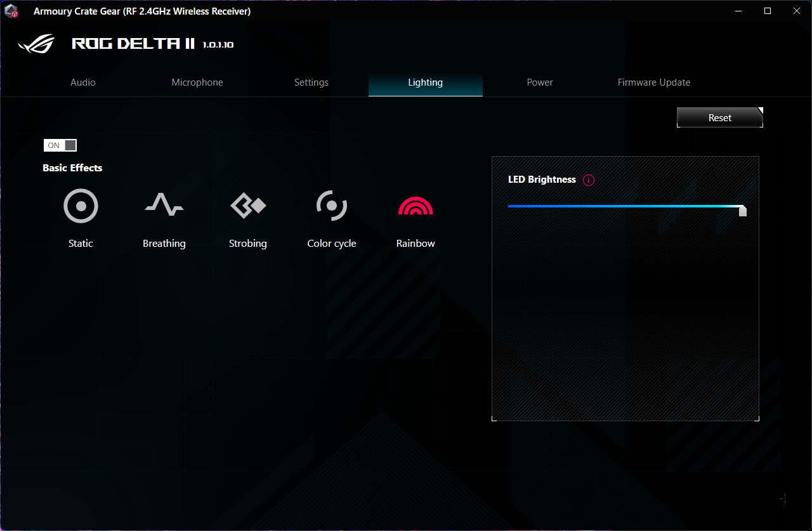This screenshot has width=812, height=531.
Task: Minimize the Armoury Crate Gear window
Action: (x=738, y=11)
